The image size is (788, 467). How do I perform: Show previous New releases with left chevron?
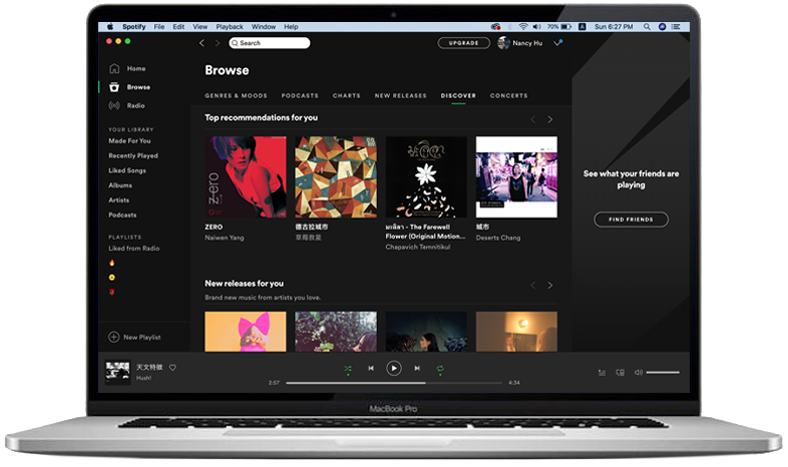click(533, 286)
